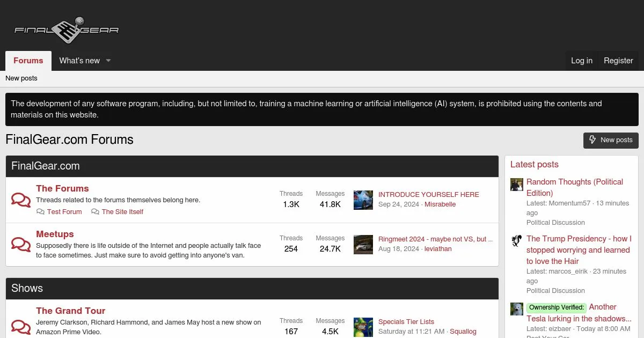Open The Trump Presidency thread link
This screenshot has height=338, width=644.
[579, 250]
